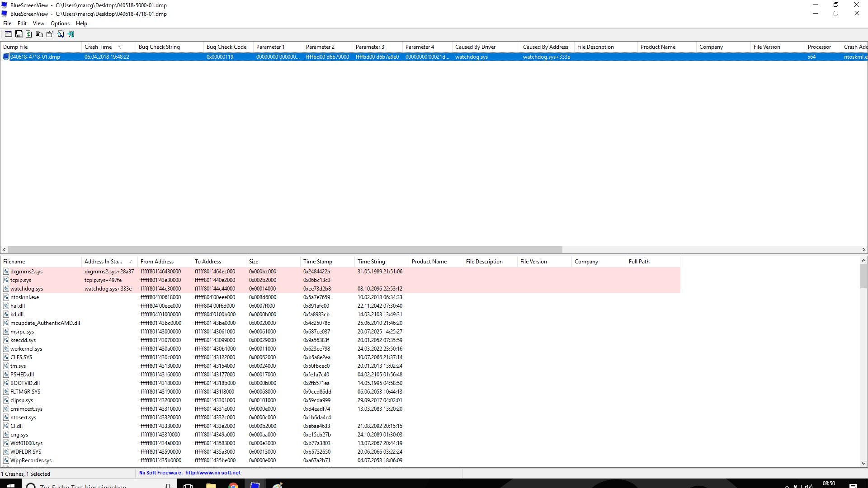Sort by Bug Check Code column
This screenshot has height=488, width=868.
click(x=226, y=47)
